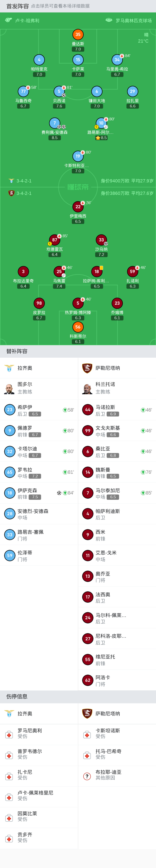Tap goalkeeper 科斯蒂尔 number 56 circle
This screenshot has width=156, height=868.
click(78, 327)
